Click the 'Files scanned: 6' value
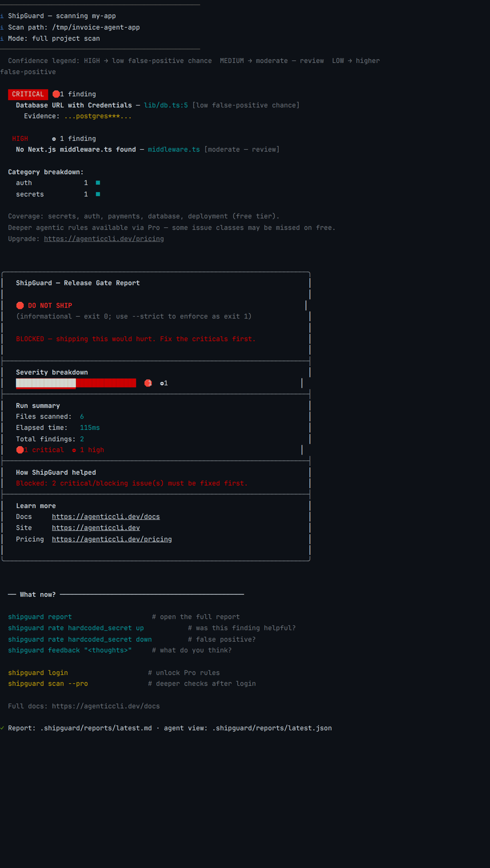The image size is (490, 868). 82,417
